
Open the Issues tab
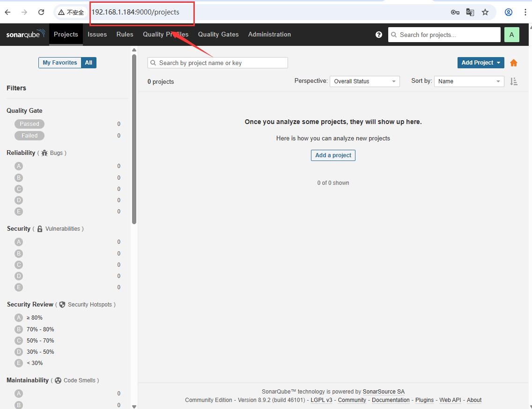97,34
